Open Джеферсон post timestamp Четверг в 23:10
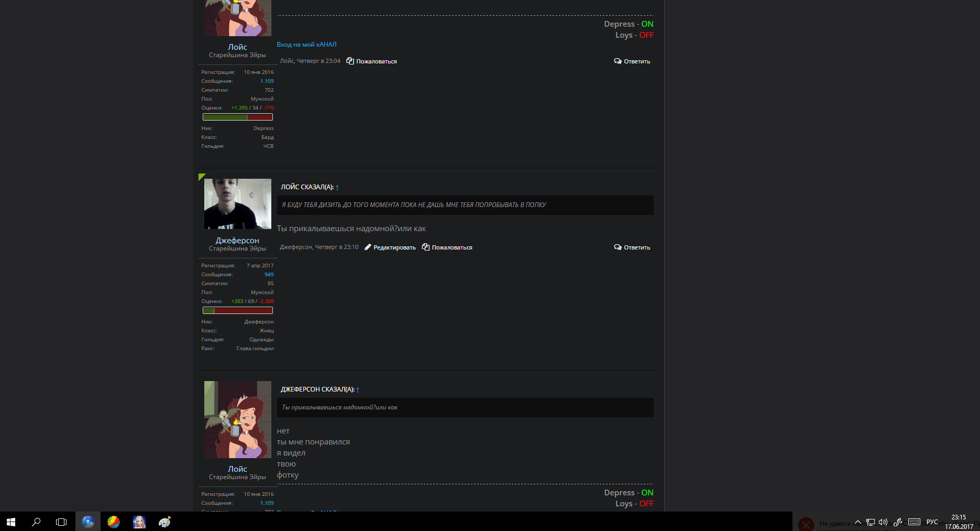 tap(337, 247)
